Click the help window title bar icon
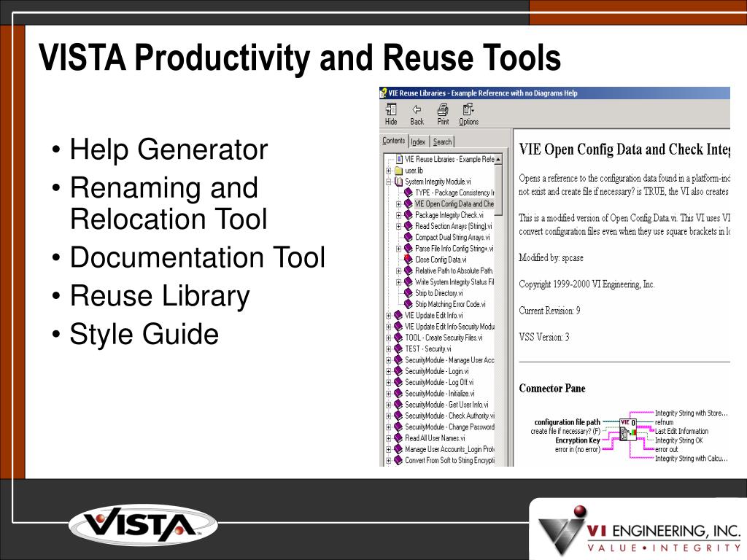747x560 pixels. click(x=383, y=93)
